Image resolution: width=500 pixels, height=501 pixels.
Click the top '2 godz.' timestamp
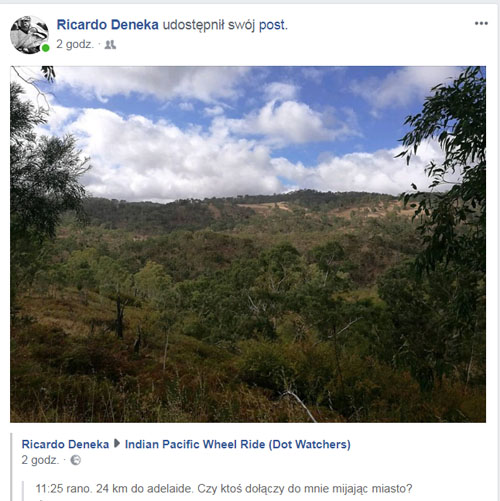(x=75, y=44)
